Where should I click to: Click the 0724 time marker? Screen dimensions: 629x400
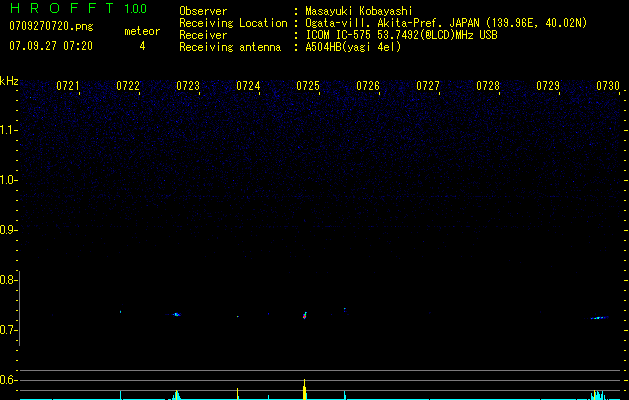point(248,86)
